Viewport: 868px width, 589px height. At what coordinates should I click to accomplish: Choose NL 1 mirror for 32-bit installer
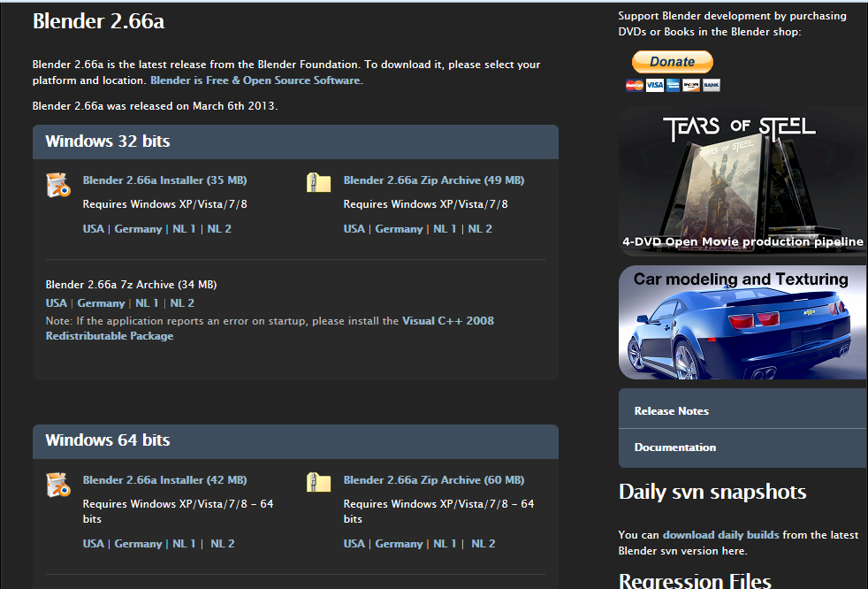185,229
